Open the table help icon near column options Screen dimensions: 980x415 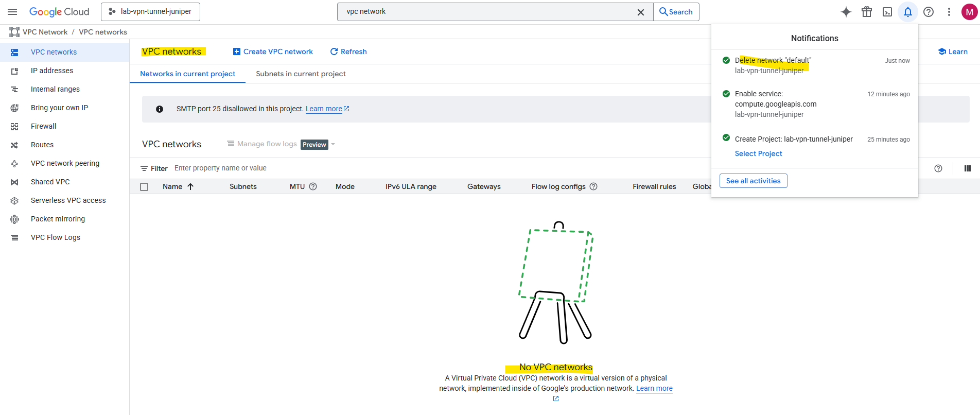[x=938, y=168]
